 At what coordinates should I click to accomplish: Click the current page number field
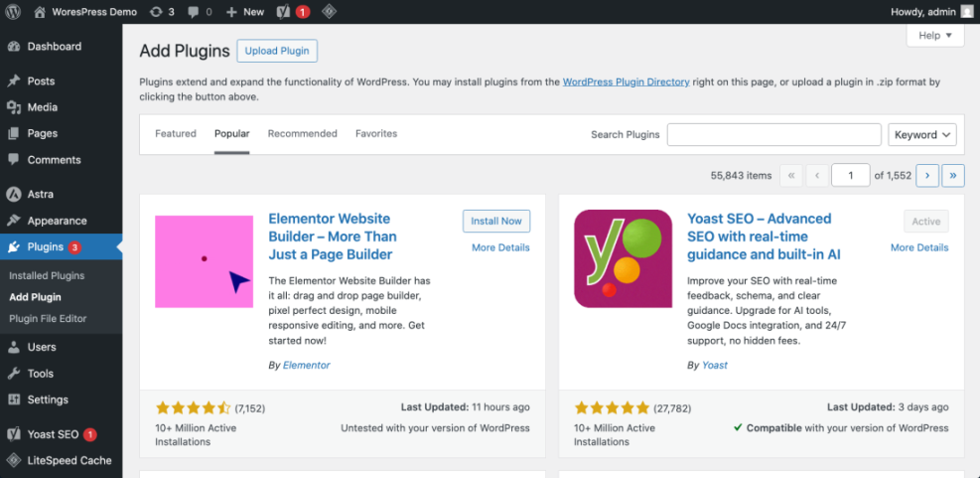[x=851, y=175]
